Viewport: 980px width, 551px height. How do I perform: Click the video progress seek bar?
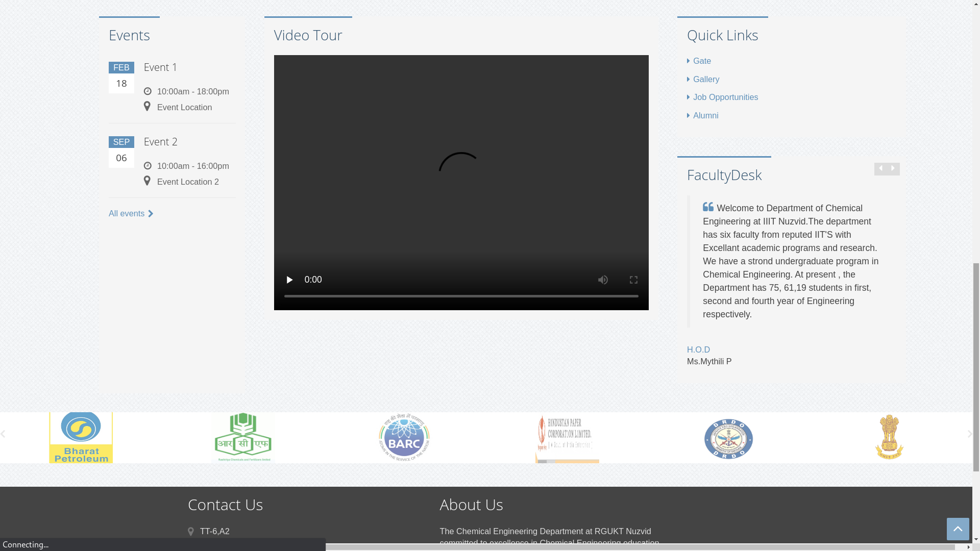coord(461,296)
